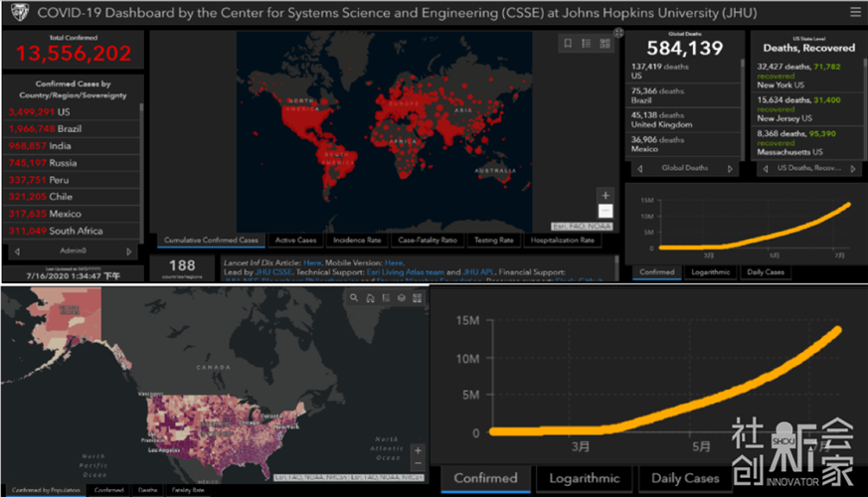
Task: Show the Logarithmic chart tab
Action: pyautogui.click(x=710, y=271)
